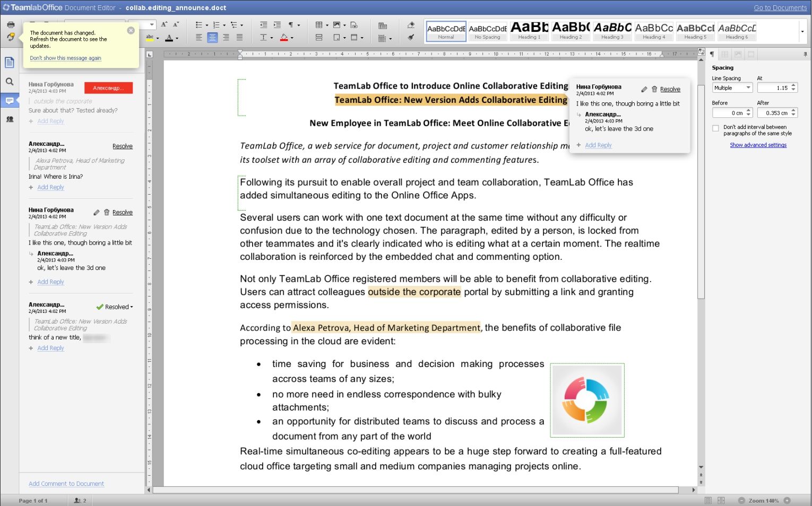Click Add Reply in comment popup
Image resolution: width=812 pixels, height=506 pixels.
598,145
